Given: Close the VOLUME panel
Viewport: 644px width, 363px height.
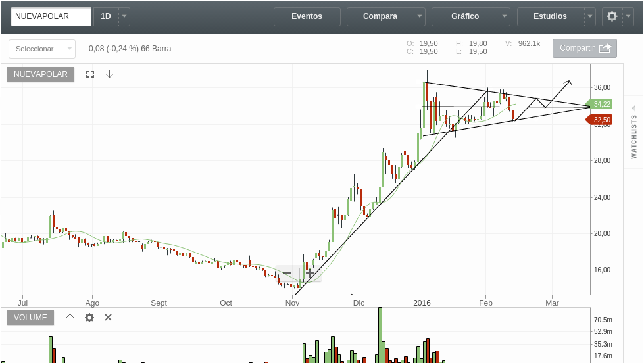Looking at the screenshot, I should coord(108,318).
